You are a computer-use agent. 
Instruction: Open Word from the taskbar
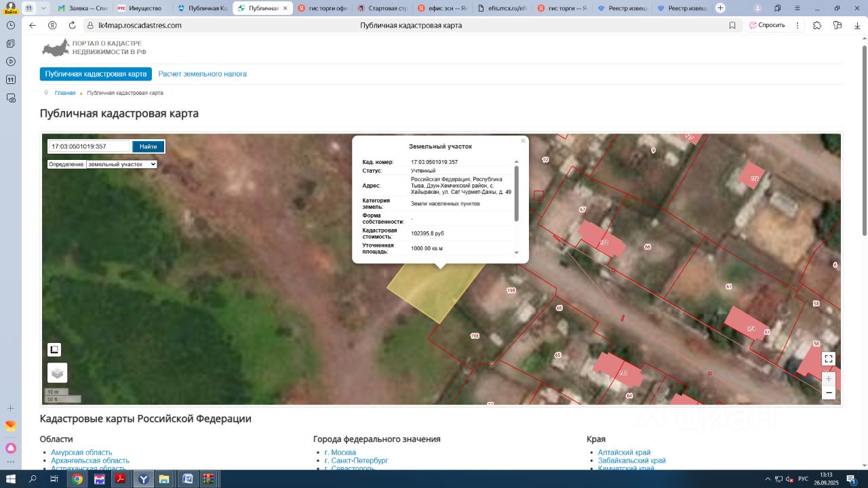coord(186,479)
